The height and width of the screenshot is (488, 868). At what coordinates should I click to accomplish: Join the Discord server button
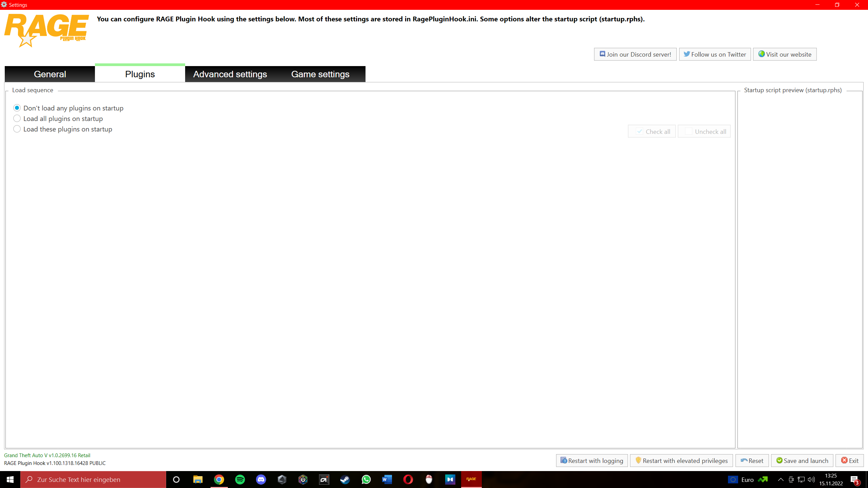(635, 54)
